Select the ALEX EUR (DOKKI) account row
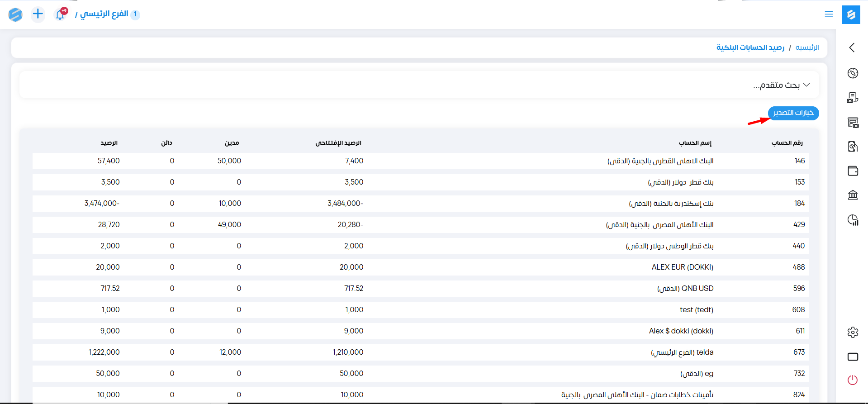868x404 pixels. tap(682, 267)
